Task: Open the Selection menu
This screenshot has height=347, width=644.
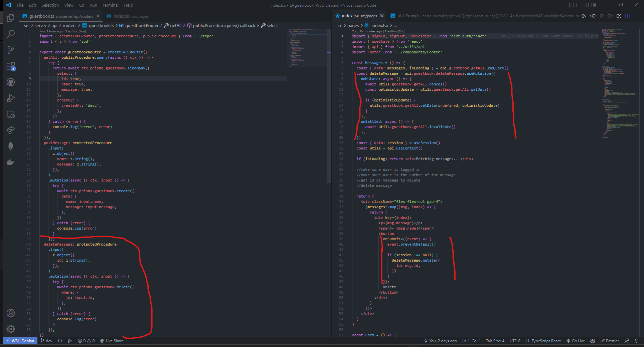Action: (x=50, y=5)
